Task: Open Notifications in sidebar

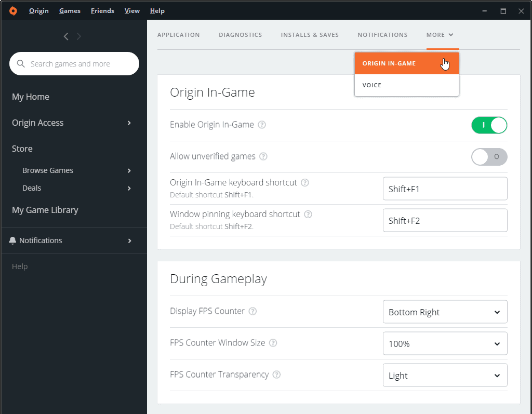Action: click(x=41, y=241)
